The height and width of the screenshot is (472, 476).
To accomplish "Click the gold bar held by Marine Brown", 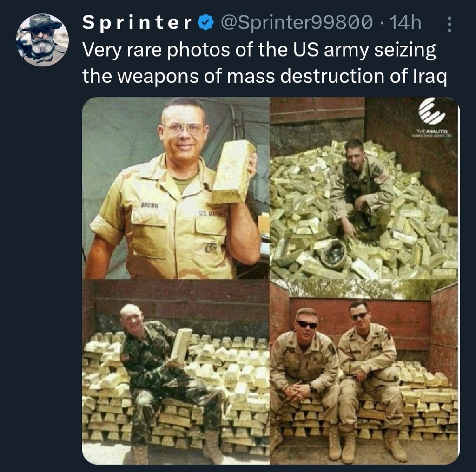I will [x=234, y=172].
